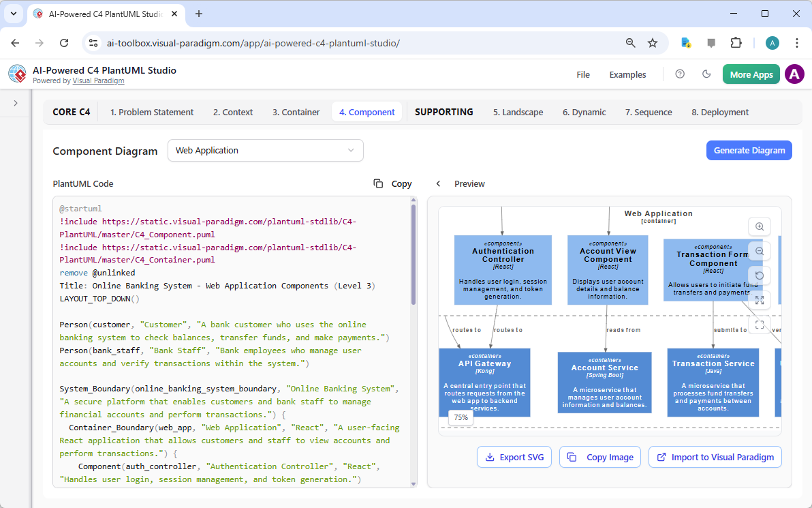Screen dimensions: 812x508
Task: Switch to the 2. Context tab
Action: click(233, 112)
